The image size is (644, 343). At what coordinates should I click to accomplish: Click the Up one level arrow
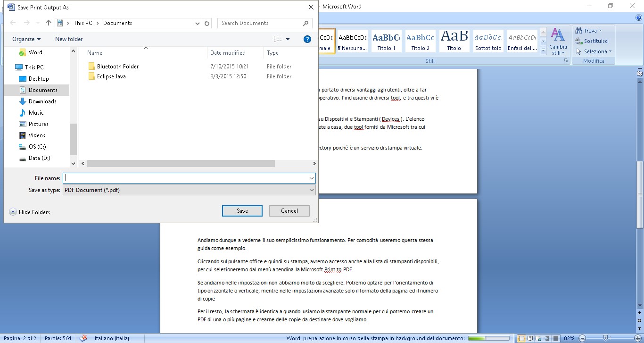point(49,23)
